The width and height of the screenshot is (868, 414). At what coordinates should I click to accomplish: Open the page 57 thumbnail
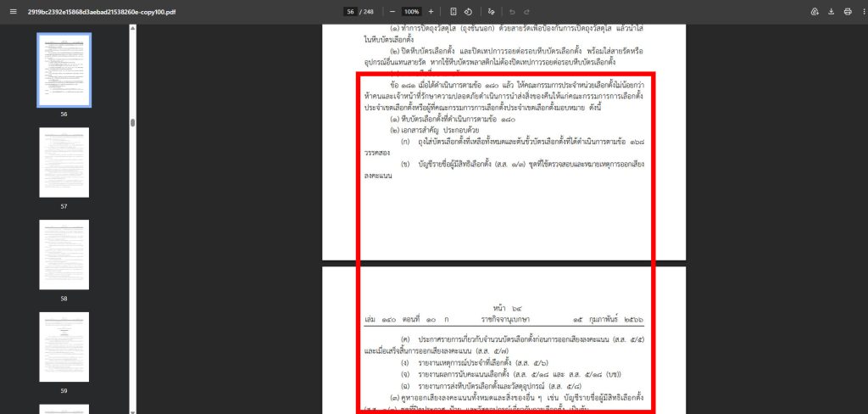click(x=64, y=162)
